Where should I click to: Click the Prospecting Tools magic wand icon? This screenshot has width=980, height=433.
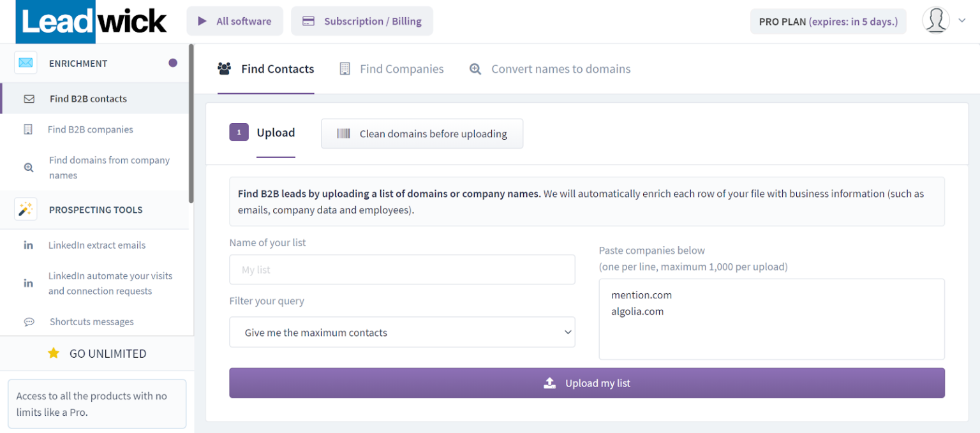click(x=26, y=210)
